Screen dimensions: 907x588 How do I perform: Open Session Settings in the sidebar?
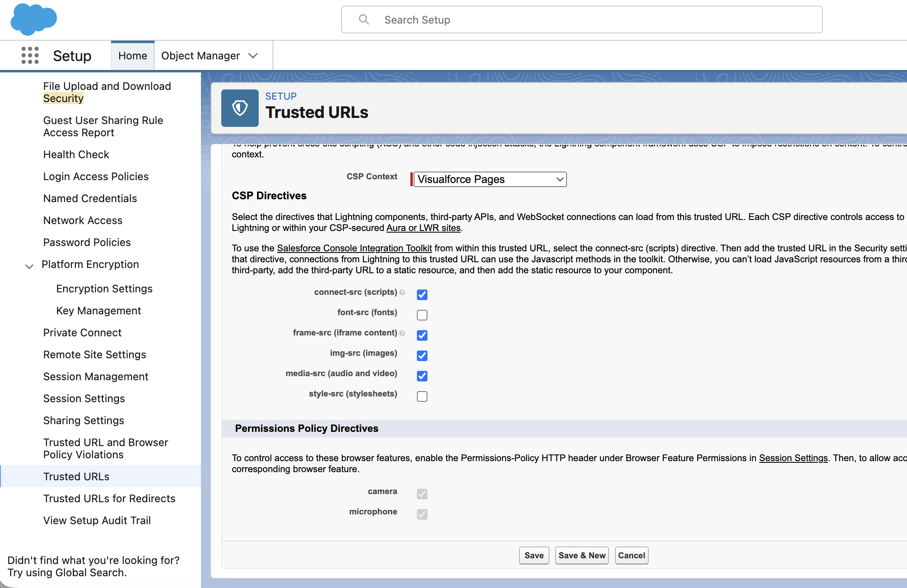pyautogui.click(x=84, y=399)
